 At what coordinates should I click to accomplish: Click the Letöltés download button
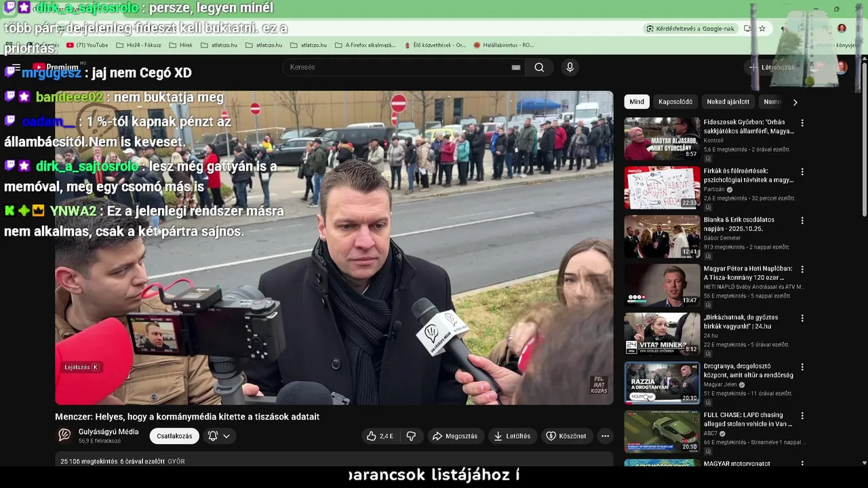512,436
